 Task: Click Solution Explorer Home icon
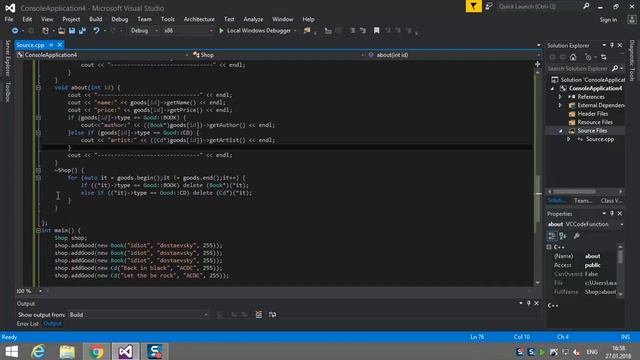click(x=573, y=57)
